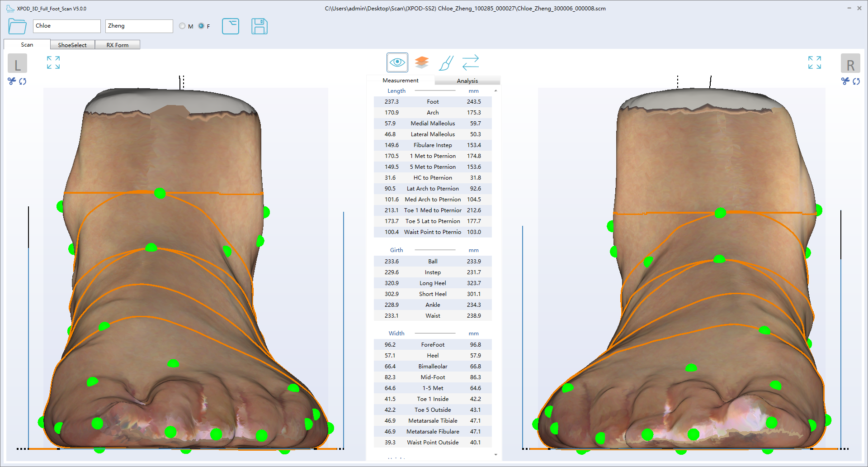Select the brush texture tool icon
Viewport: 868px width, 467px height.
tap(446, 62)
